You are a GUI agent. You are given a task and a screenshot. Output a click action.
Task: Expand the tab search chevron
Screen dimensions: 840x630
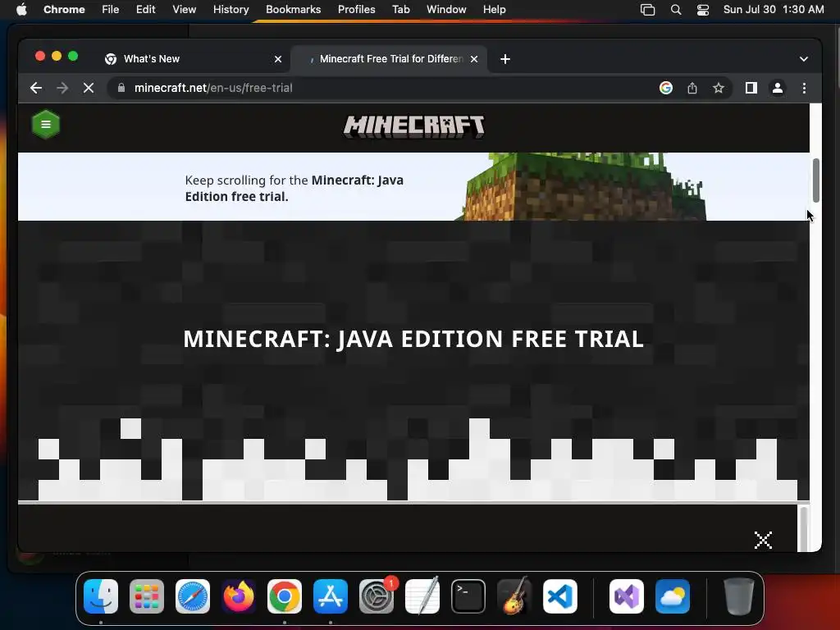804,59
